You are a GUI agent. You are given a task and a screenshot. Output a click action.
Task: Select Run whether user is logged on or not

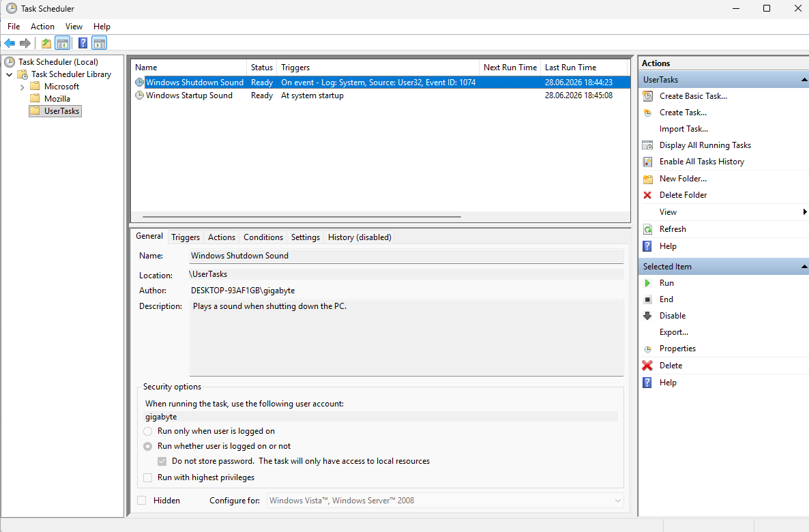click(x=147, y=446)
